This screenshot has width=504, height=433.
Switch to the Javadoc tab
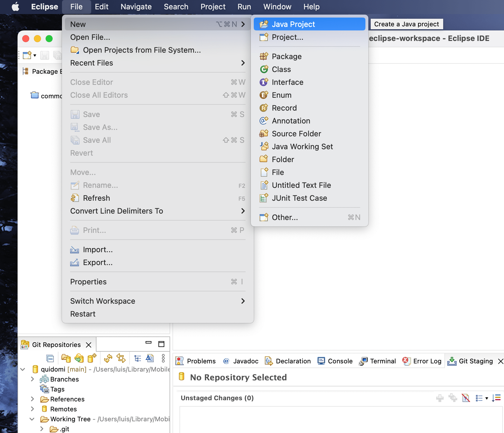click(x=241, y=361)
